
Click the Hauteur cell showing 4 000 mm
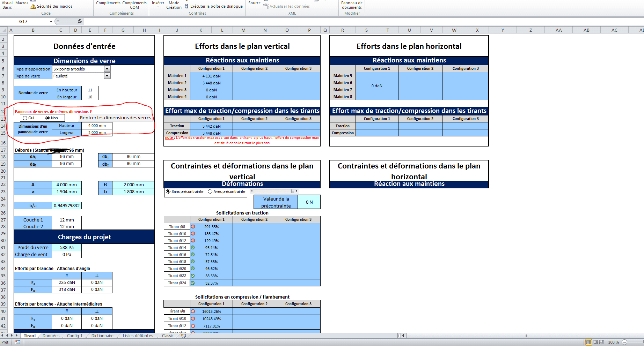tap(97, 126)
